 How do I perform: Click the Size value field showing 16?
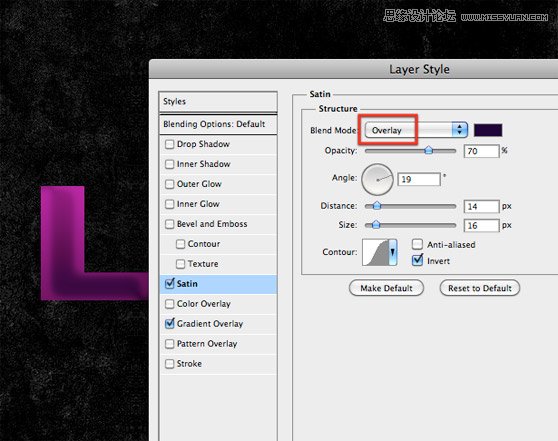(481, 225)
